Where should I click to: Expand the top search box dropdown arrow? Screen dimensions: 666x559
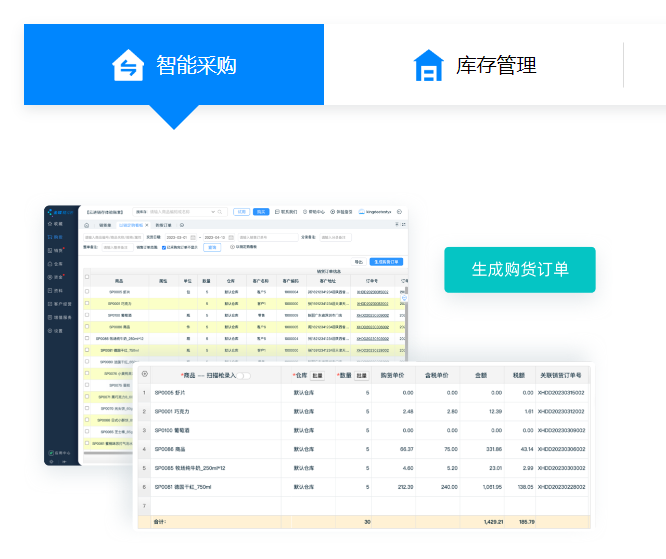pos(213,212)
